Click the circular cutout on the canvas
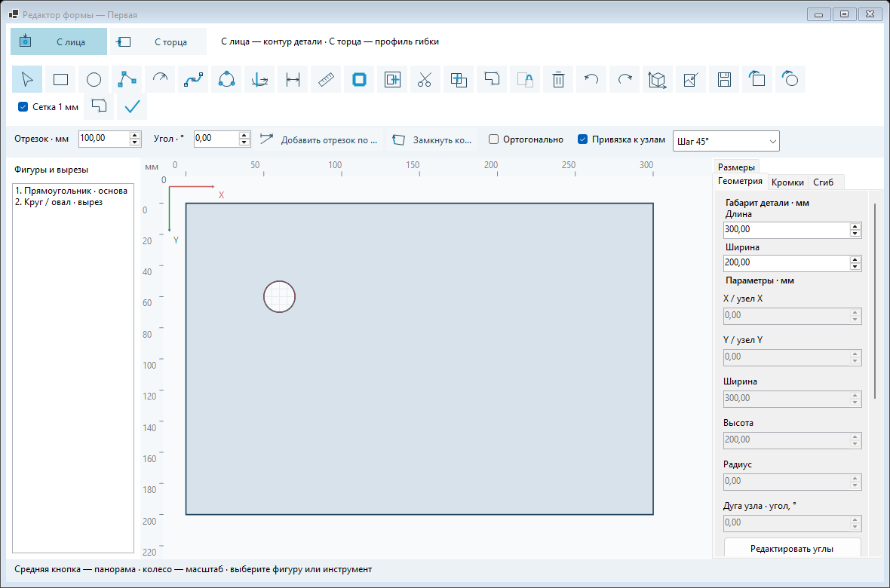This screenshot has width=890, height=588. (x=279, y=296)
